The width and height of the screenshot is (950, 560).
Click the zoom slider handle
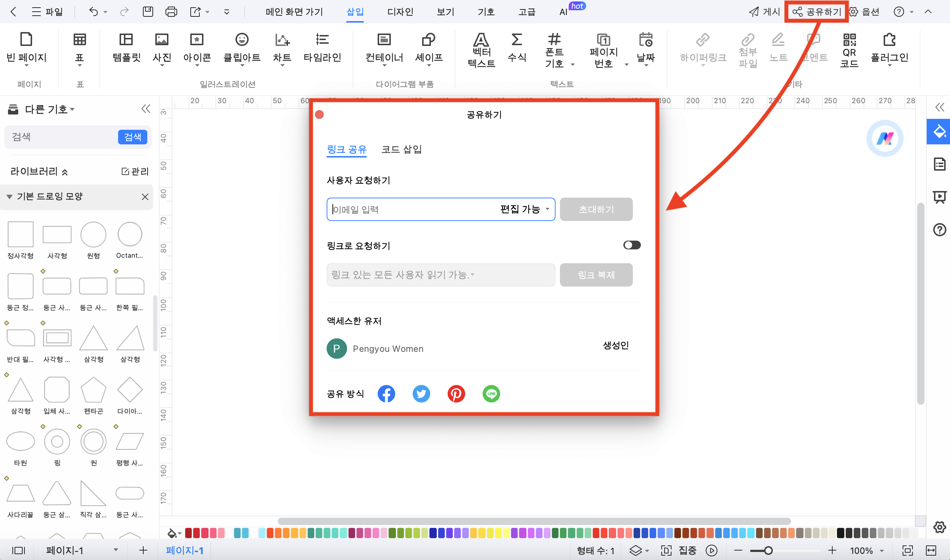[768, 551]
